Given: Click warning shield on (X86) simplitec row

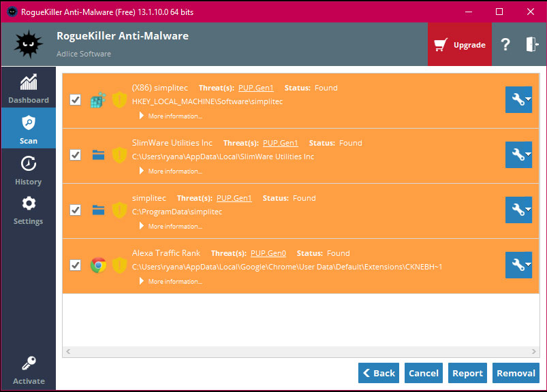Looking at the screenshot, I should coord(119,99).
